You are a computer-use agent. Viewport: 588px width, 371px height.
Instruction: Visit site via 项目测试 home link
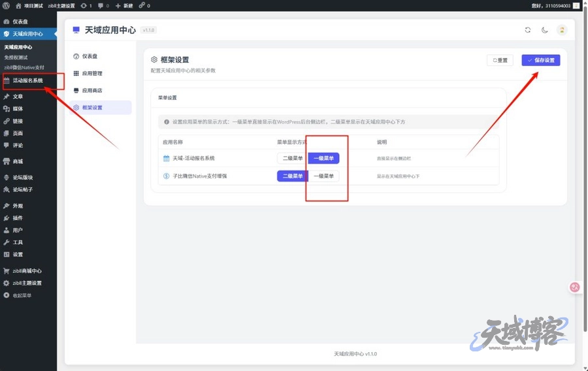tap(29, 6)
